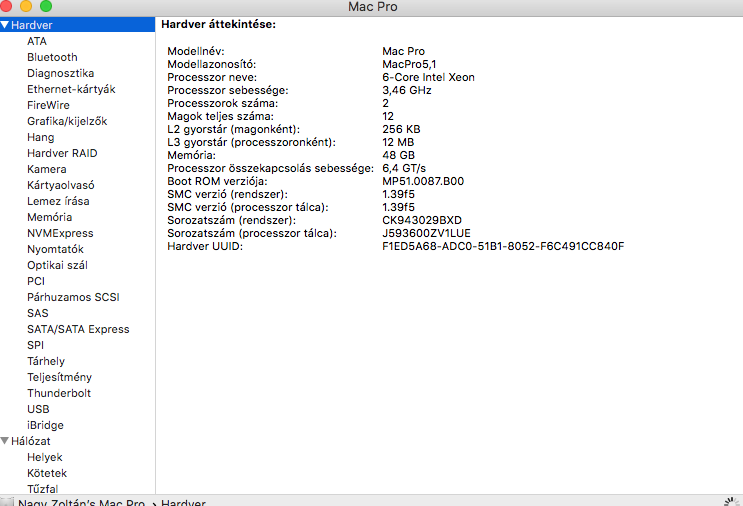This screenshot has width=743, height=506.
Task: Open the SAS section
Action: pyautogui.click(x=38, y=313)
